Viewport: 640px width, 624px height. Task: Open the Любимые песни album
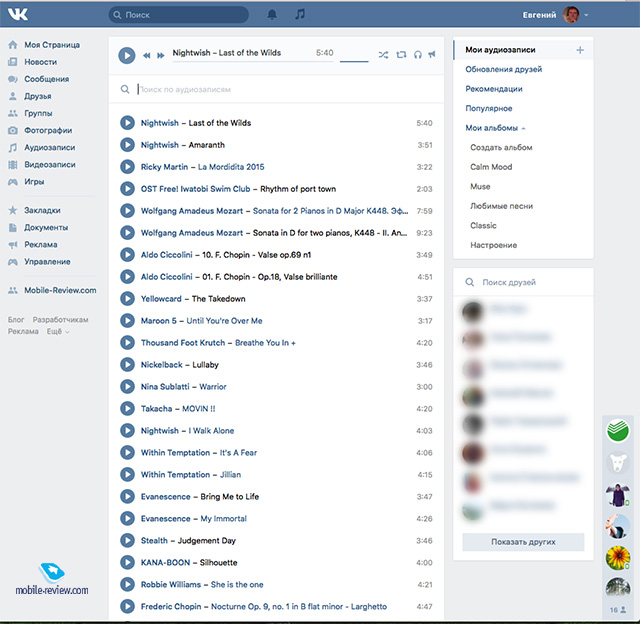pyautogui.click(x=501, y=206)
